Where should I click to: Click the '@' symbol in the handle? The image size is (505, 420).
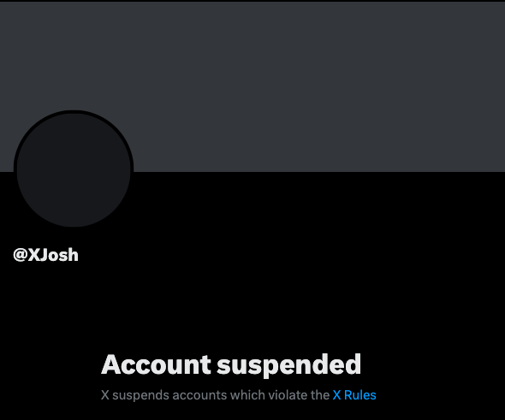20,255
